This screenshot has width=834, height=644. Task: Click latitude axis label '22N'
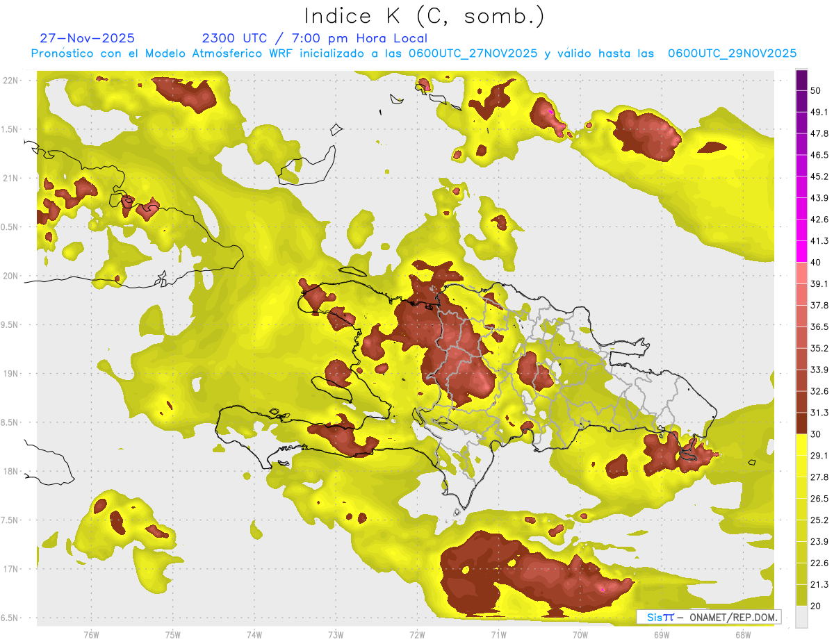tap(10, 81)
